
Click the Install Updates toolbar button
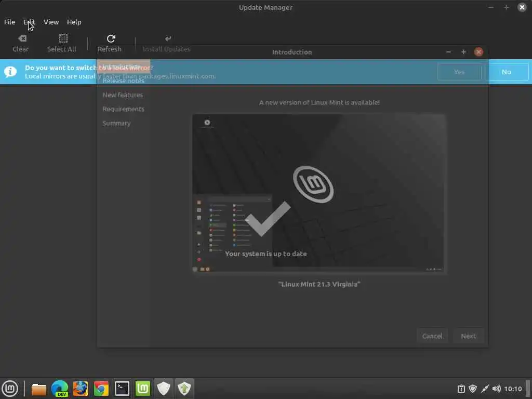click(x=167, y=44)
